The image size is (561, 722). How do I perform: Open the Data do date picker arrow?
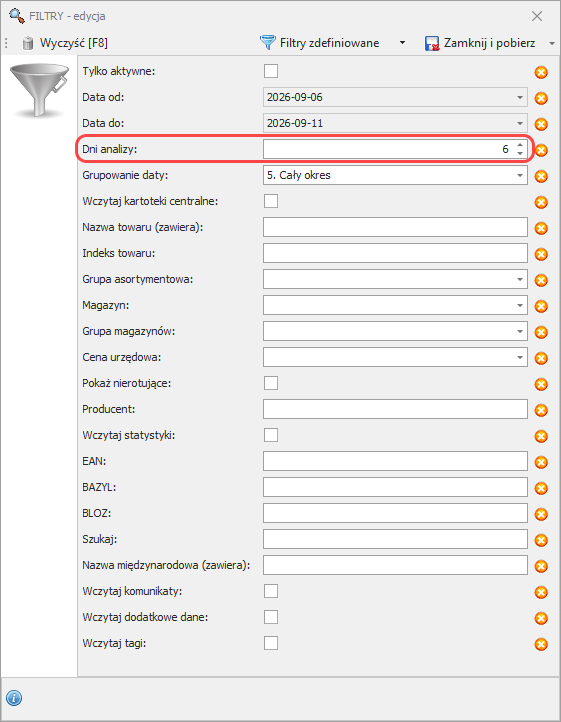520,123
